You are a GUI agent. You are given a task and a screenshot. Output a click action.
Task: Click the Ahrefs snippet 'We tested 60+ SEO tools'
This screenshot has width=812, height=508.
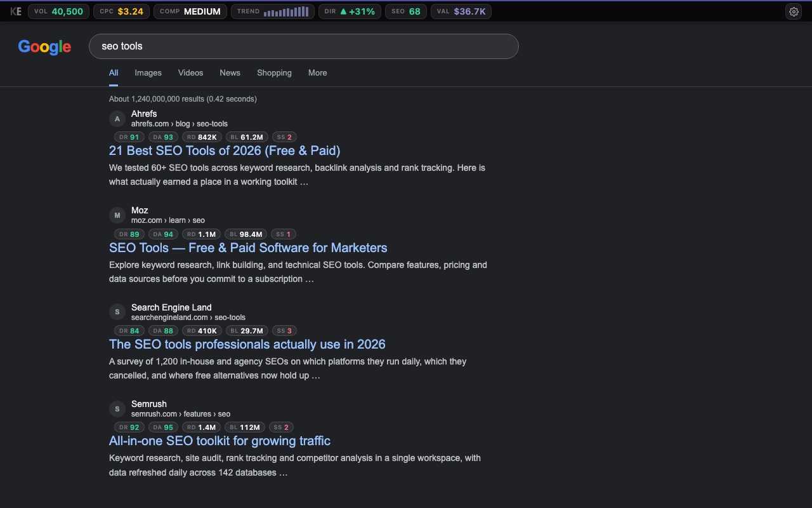tap(297, 175)
